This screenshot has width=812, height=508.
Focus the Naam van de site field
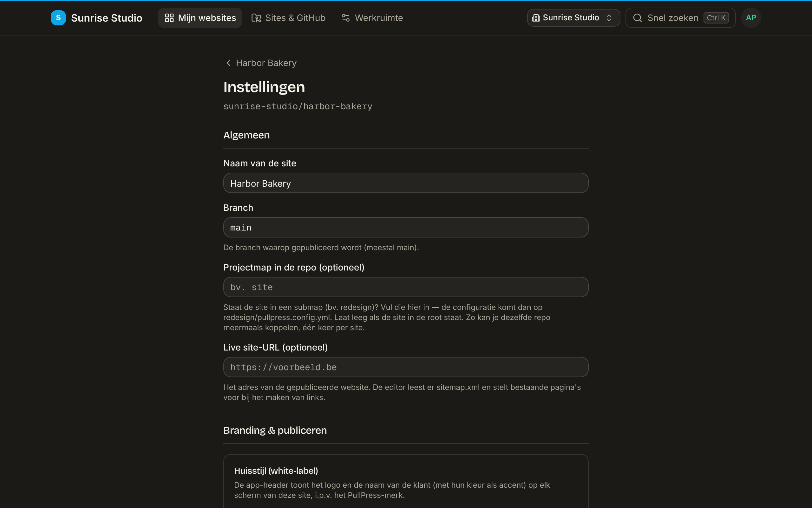click(x=406, y=183)
